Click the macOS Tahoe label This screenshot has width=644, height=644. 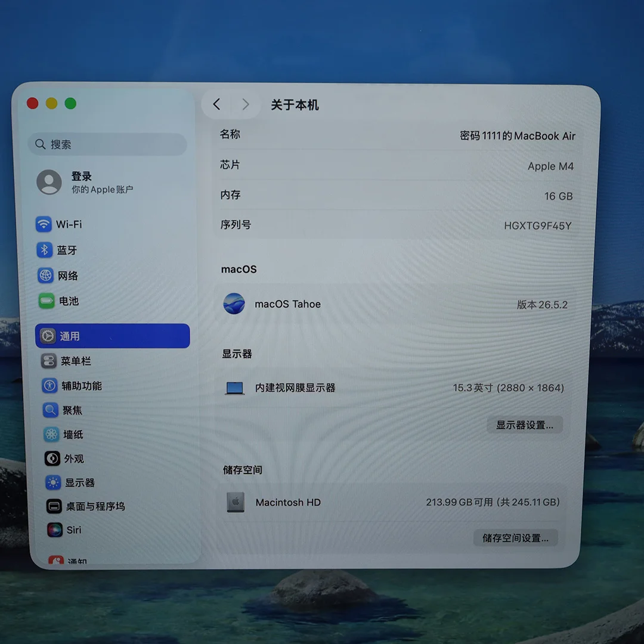point(287,304)
